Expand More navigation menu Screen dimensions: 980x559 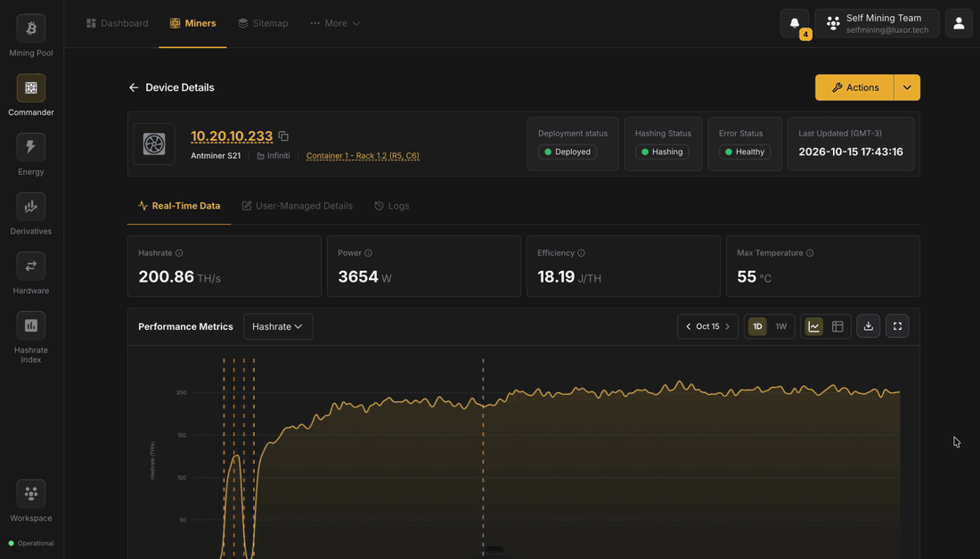pyautogui.click(x=336, y=23)
